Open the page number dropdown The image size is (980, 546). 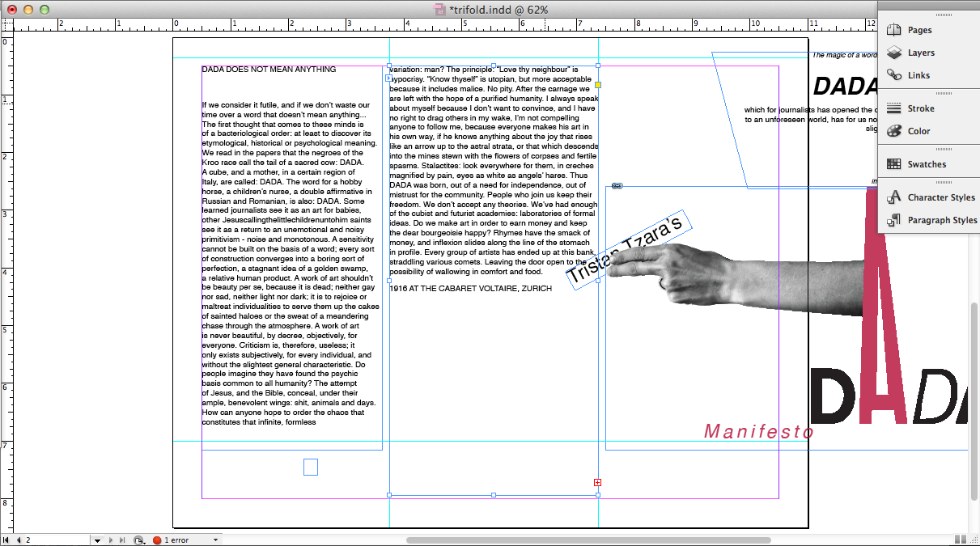97,540
